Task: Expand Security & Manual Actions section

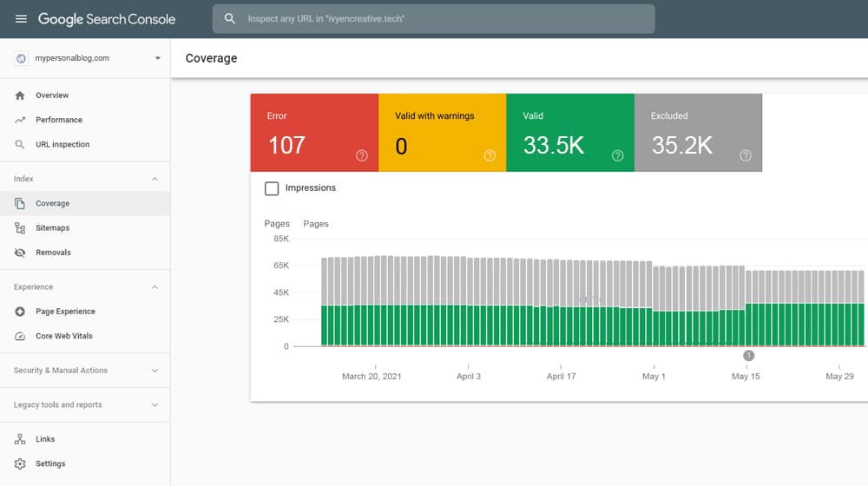Action: [x=85, y=371]
